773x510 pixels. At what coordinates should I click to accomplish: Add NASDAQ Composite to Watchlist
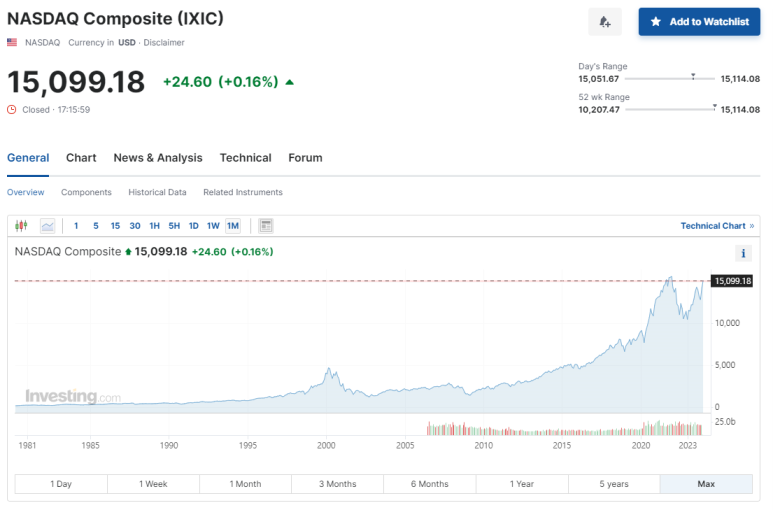tap(699, 22)
